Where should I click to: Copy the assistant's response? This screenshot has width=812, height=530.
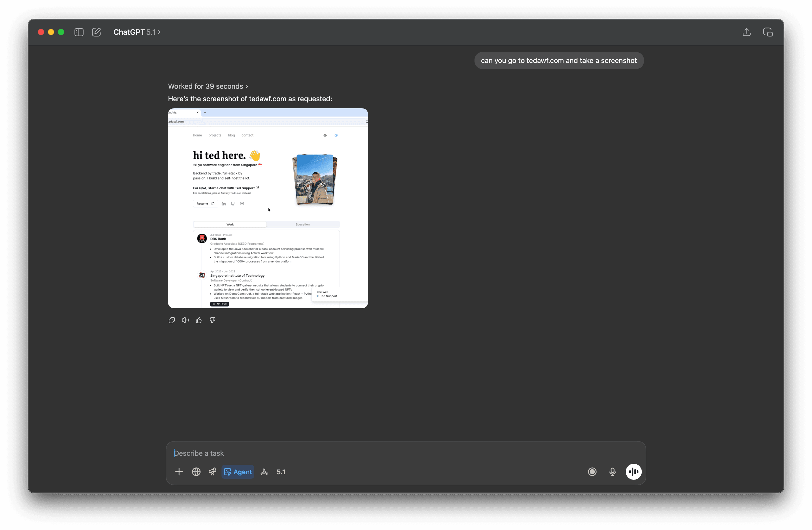[171, 320]
